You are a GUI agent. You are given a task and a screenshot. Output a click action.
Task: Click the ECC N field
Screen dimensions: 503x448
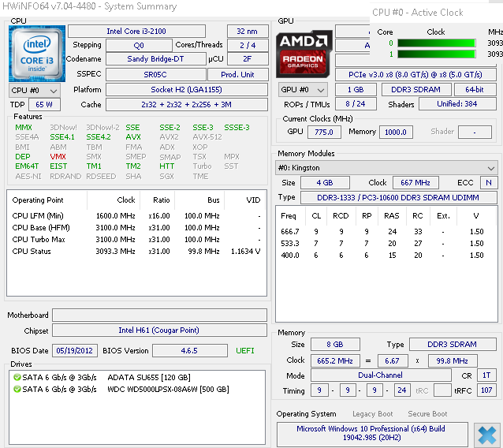coord(489,183)
